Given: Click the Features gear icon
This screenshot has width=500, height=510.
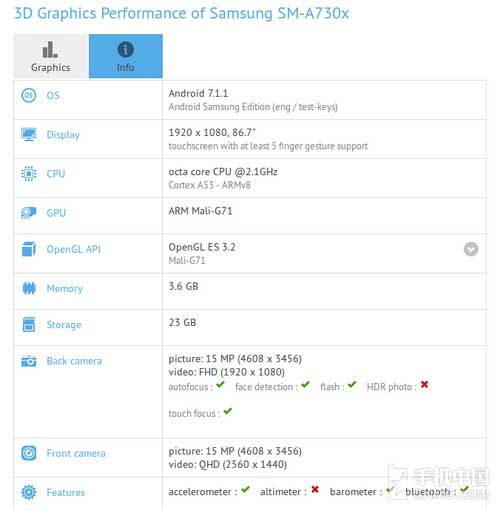Looking at the screenshot, I should [29, 492].
